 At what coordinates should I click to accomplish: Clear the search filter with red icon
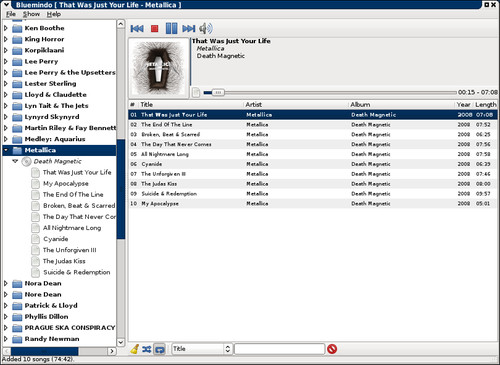point(332,349)
